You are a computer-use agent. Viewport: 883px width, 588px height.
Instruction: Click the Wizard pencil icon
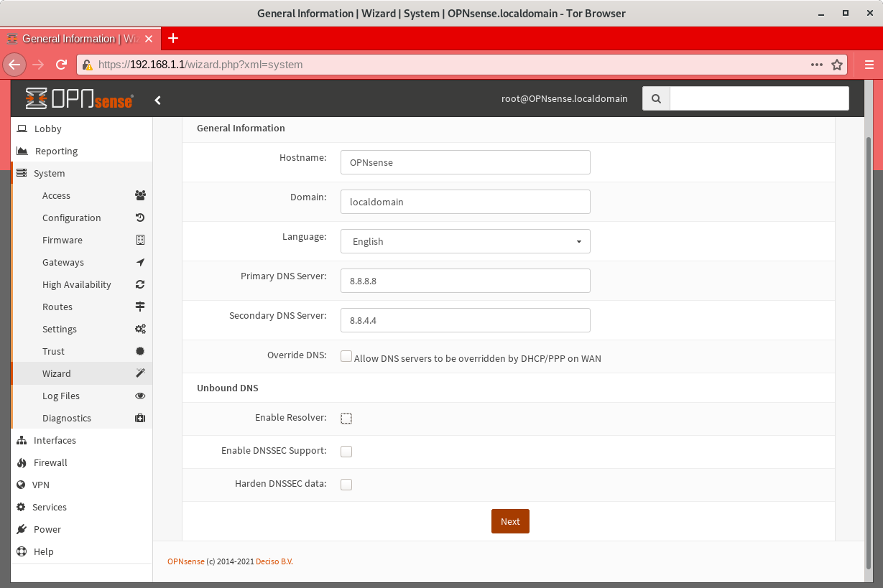coord(140,373)
